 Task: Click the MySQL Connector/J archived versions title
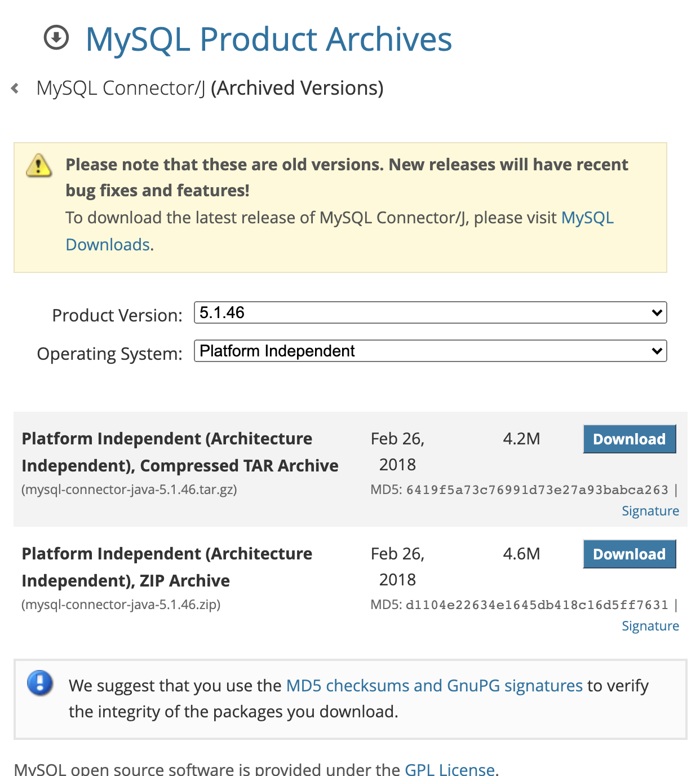tap(210, 88)
